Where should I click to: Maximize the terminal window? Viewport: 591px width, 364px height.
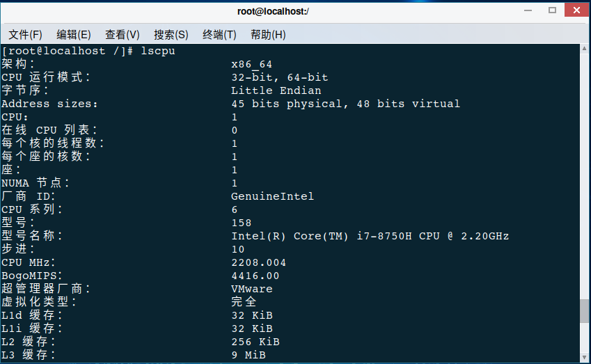(552, 10)
